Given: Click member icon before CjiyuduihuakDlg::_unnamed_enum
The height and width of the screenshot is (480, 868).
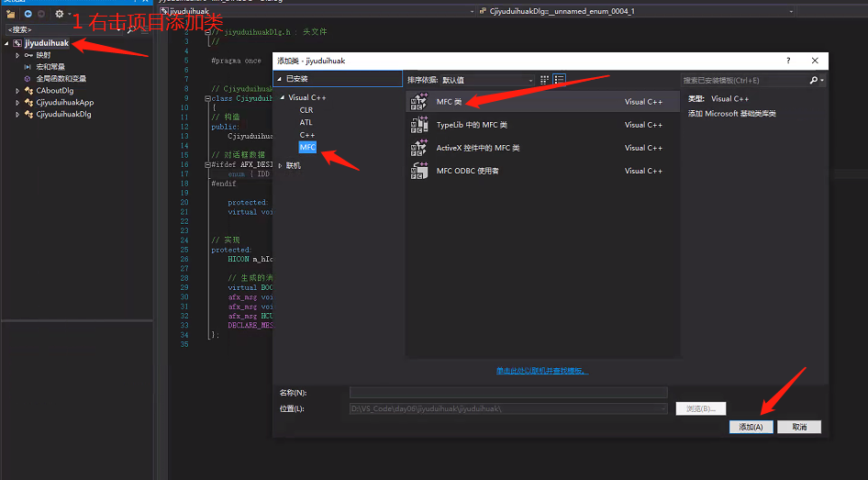Looking at the screenshot, I should point(483,11).
